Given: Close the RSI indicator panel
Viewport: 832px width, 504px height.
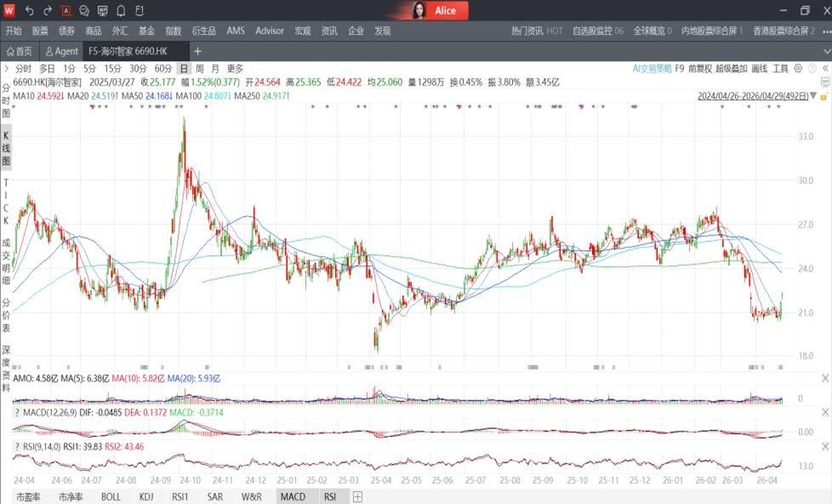Looking at the screenshot, I should click(824, 445).
